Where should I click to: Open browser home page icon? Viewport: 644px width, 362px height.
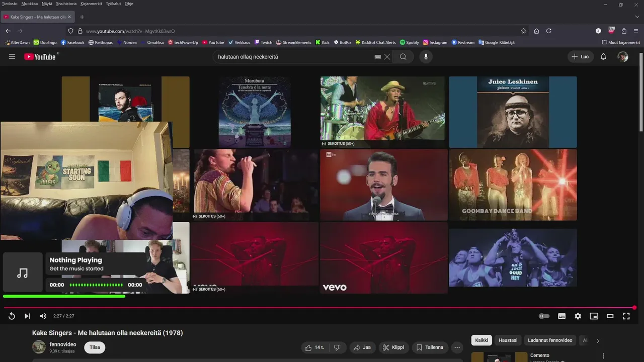pyautogui.click(x=536, y=31)
